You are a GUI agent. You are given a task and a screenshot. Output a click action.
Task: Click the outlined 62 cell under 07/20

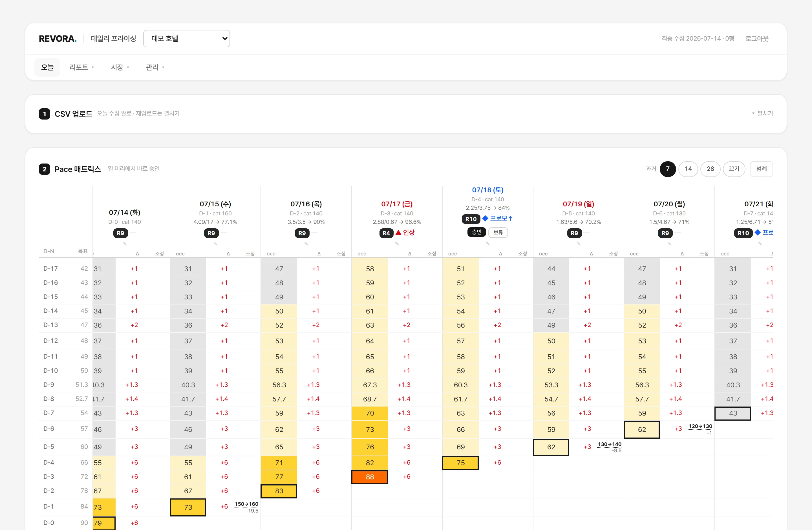pyautogui.click(x=642, y=429)
